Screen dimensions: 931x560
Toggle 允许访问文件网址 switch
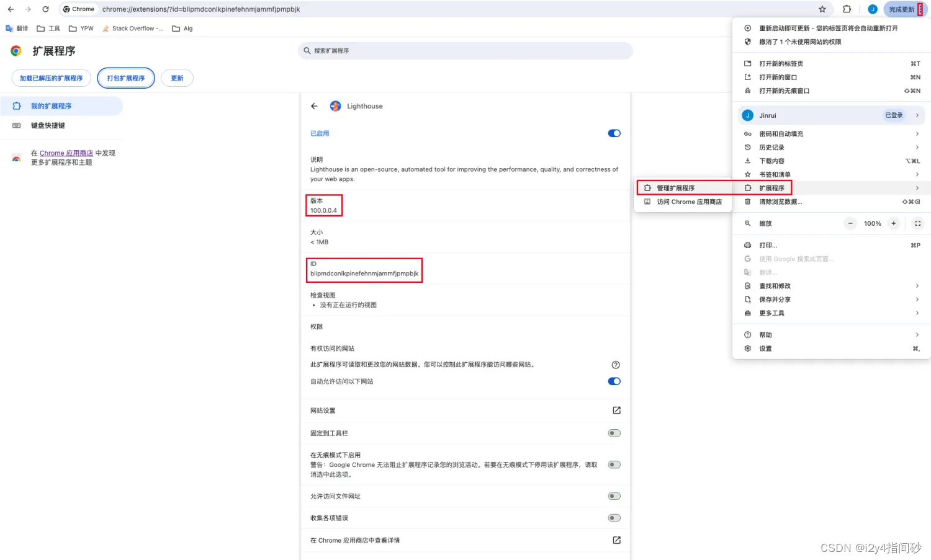click(614, 496)
